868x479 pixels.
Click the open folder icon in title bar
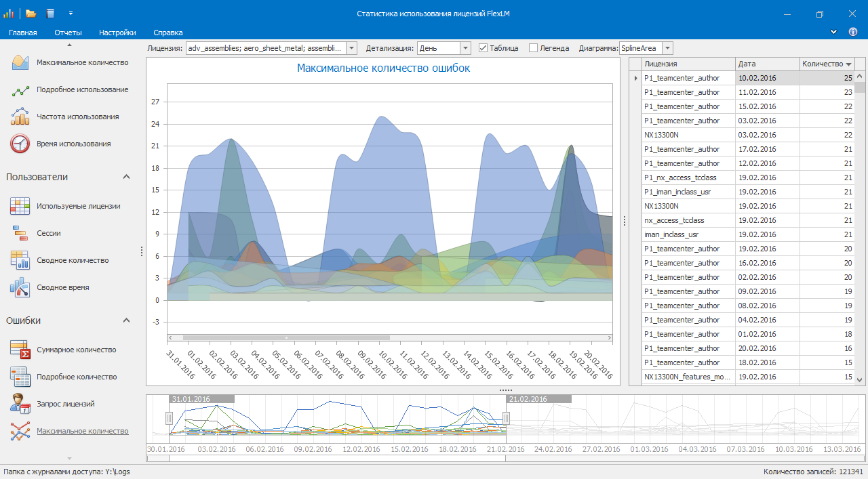[x=31, y=14]
